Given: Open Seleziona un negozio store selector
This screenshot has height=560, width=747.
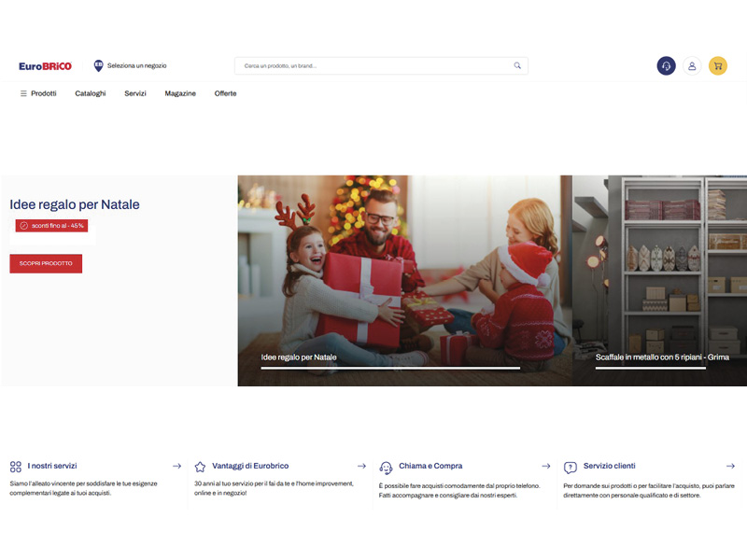Looking at the screenshot, I should point(136,65).
